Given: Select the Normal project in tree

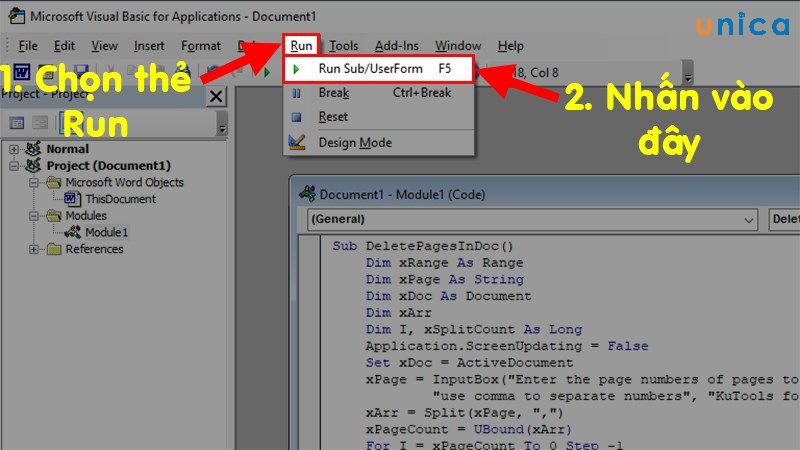Looking at the screenshot, I should coord(67,149).
